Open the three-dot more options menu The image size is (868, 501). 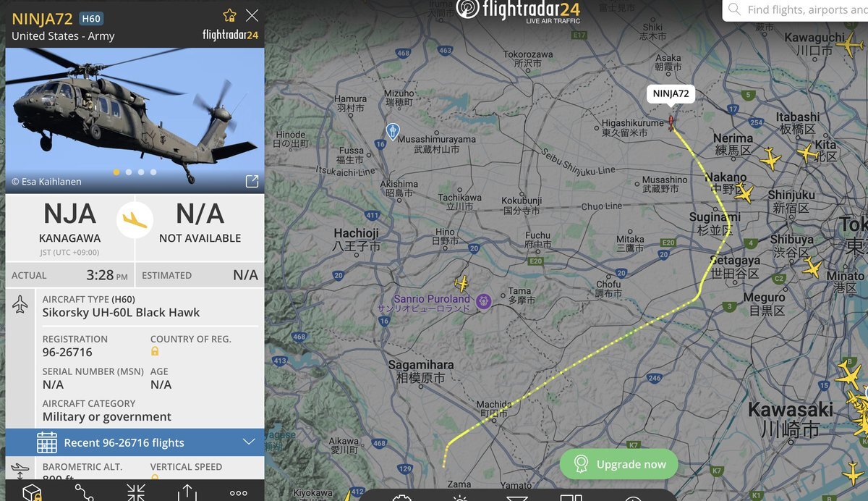(x=238, y=492)
